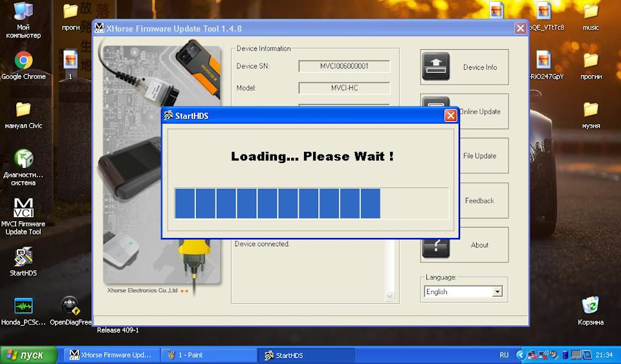This screenshot has width=621, height=364.
Task: Click the Device SN field
Action: (344, 66)
